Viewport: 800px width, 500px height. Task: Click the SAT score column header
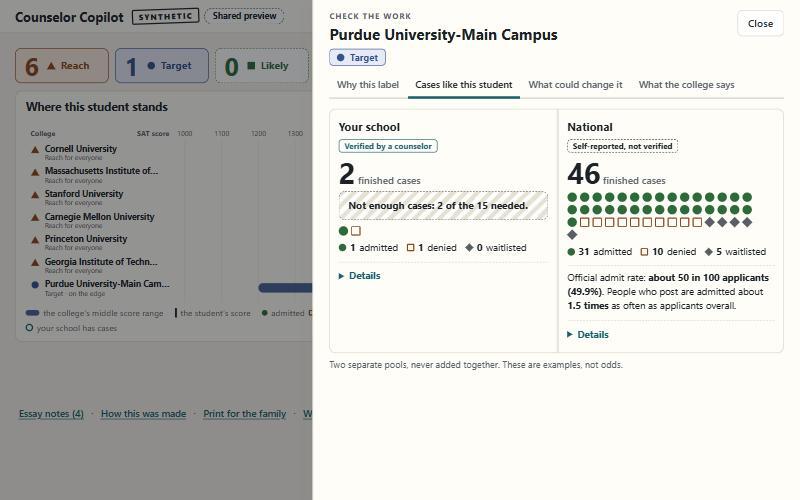coord(153,134)
